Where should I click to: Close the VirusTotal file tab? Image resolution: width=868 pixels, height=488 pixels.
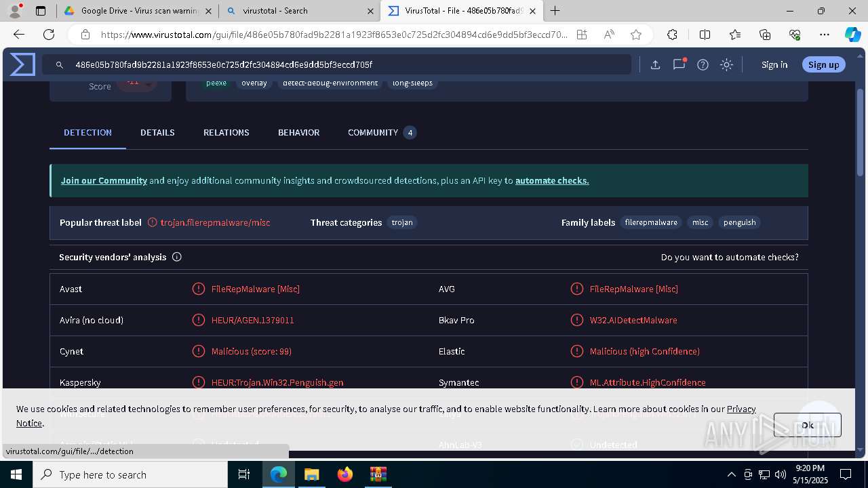click(x=533, y=11)
